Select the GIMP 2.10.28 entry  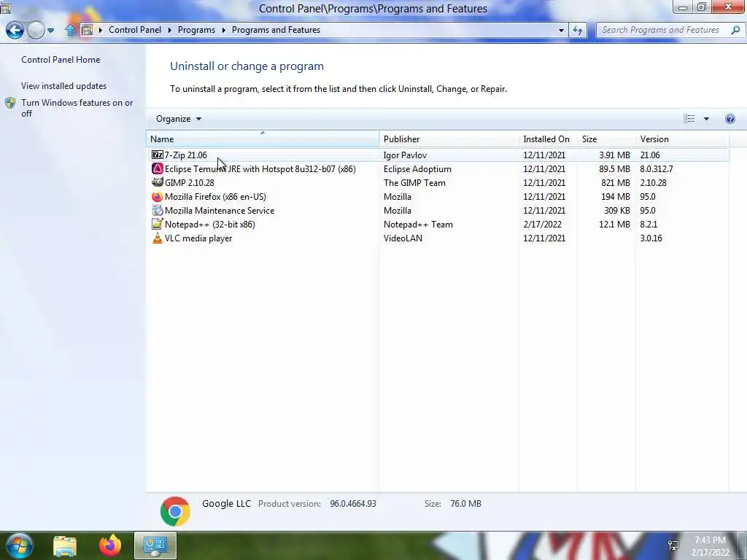click(x=438, y=183)
